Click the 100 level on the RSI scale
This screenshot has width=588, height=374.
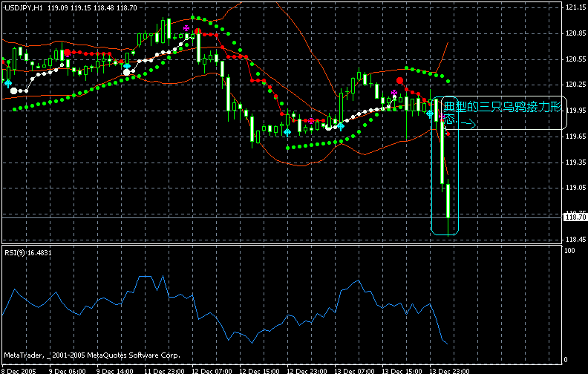[572, 250]
